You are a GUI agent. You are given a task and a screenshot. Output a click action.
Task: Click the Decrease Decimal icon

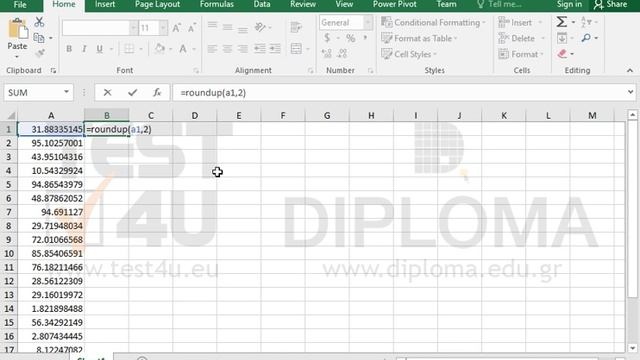pyautogui.click(x=342, y=53)
